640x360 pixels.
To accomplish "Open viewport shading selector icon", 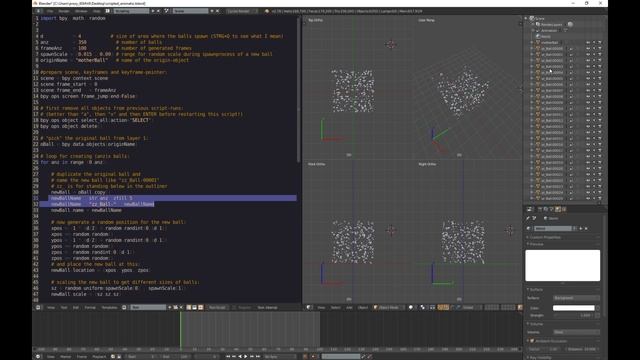I will point(411,307).
